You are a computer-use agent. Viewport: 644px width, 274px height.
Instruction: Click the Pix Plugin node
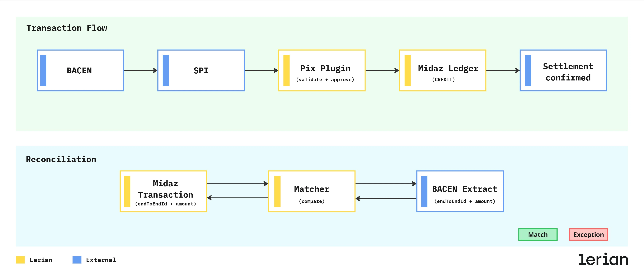pyautogui.click(x=322, y=70)
